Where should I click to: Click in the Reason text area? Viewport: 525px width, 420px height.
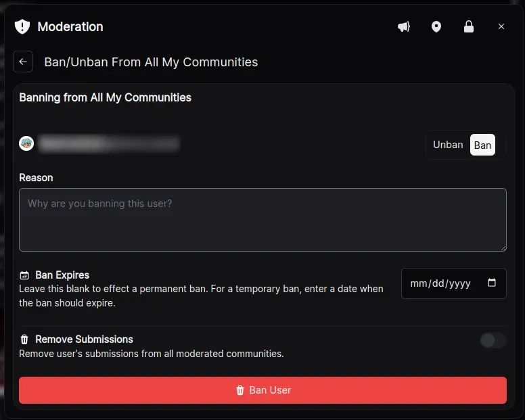pos(262,220)
